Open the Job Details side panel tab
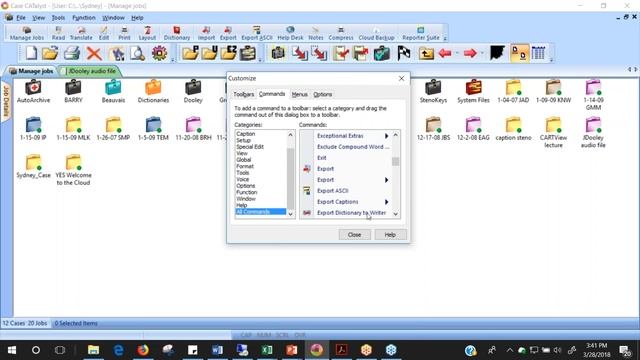Image resolution: width=640 pixels, height=360 pixels. 6,102
